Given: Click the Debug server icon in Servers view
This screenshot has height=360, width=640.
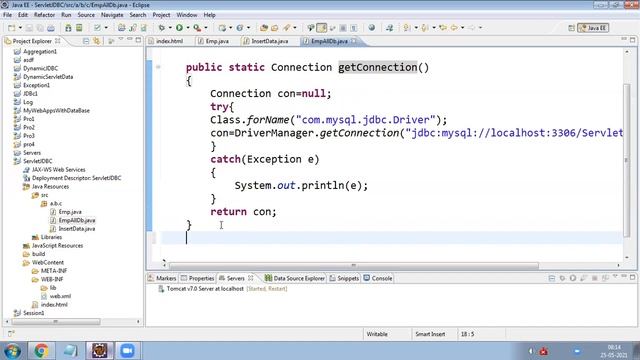Looking at the screenshot, I should click(x=562, y=278).
